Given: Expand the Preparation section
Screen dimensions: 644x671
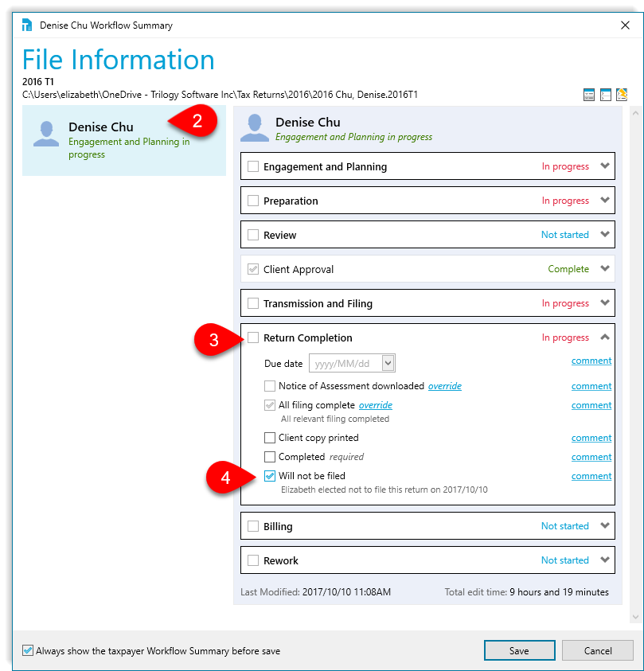Looking at the screenshot, I should pyautogui.click(x=605, y=200).
